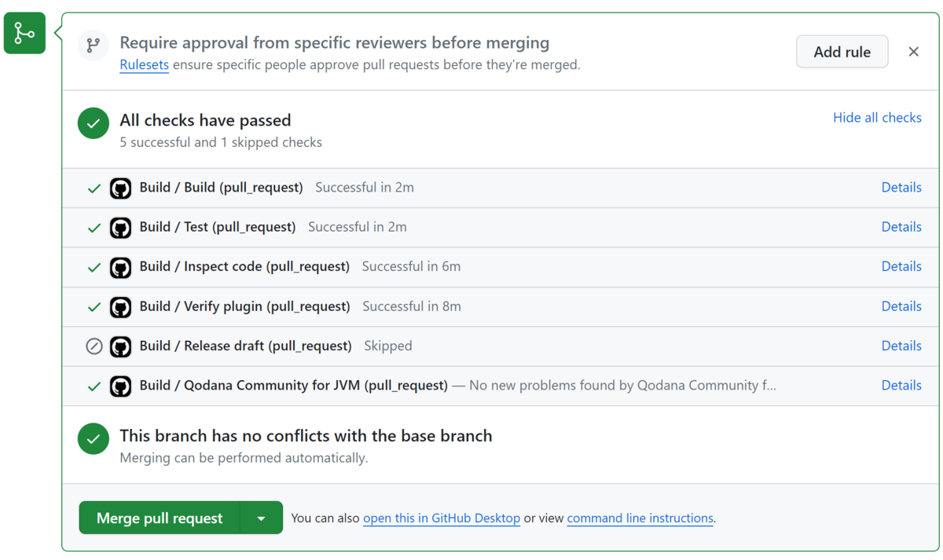Screen dimensions: 943x560
Task: Click Build / Verify plugin (pull_request) name
Action: pos(244,306)
